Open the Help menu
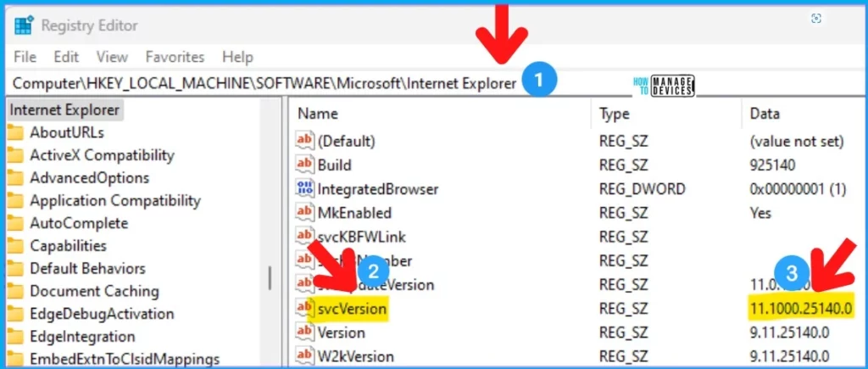The width and height of the screenshot is (868, 369). (x=237, y=57)
